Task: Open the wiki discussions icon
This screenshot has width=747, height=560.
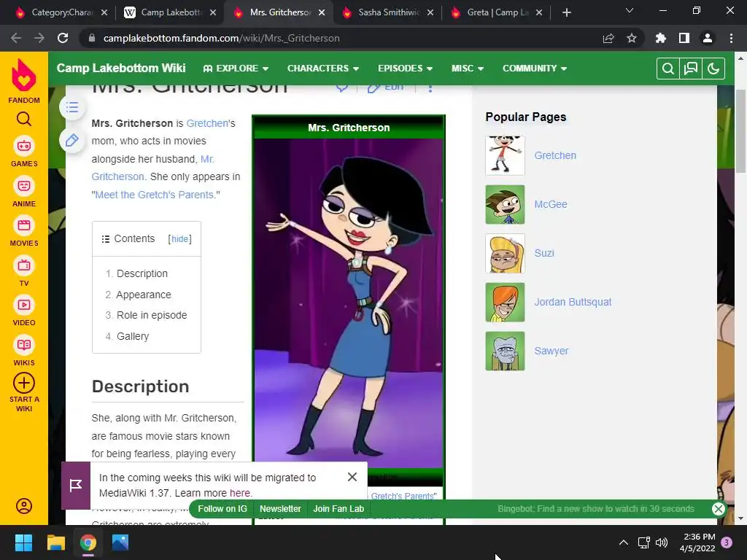Action: point(691,69)
